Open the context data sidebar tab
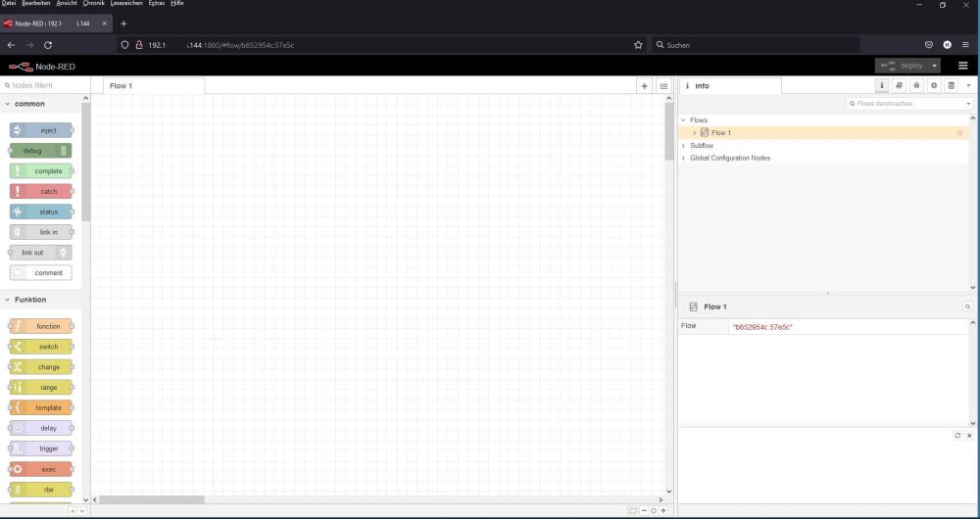 tap(951, 86)
